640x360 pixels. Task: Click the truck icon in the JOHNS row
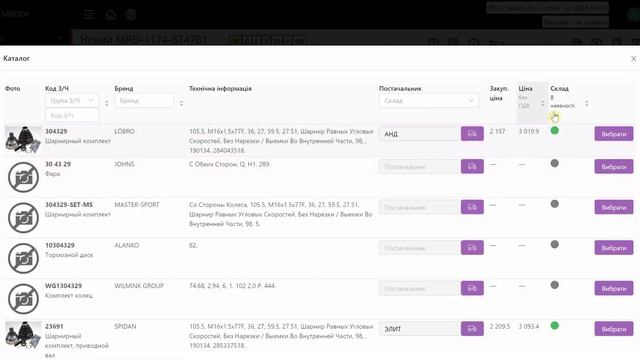pyautogui.click(x=472, y=166)
